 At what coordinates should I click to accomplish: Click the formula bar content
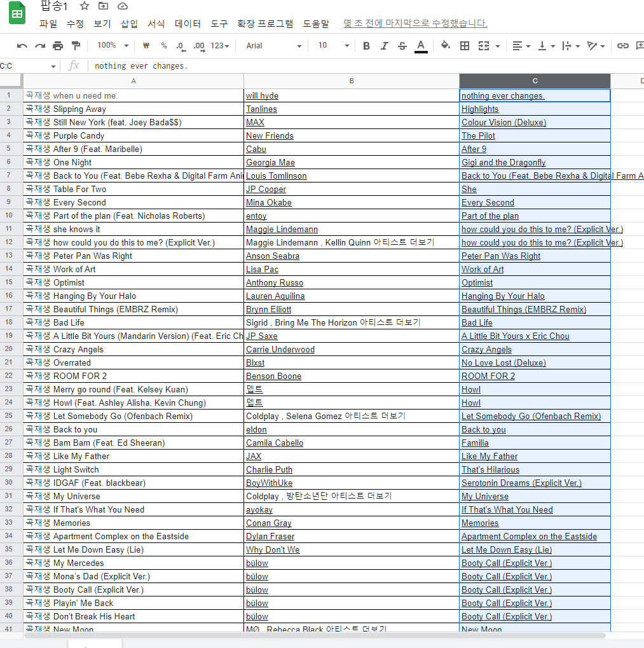click(141, 65)
